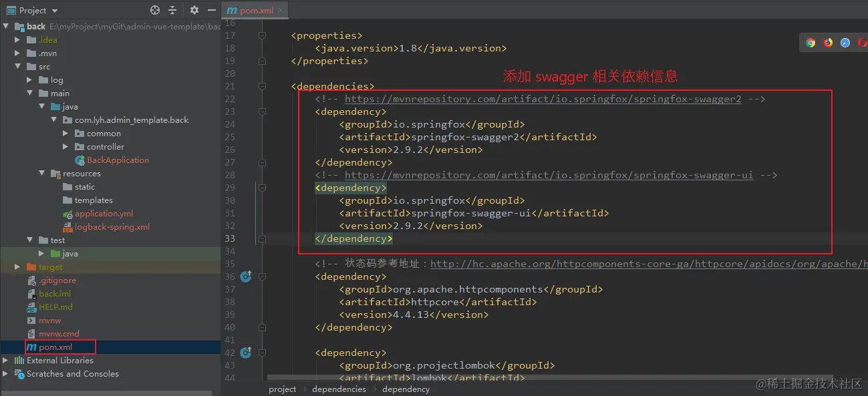The height and width of the screenshot is (396, 868).
Task: Click line number 20 in gutter
Action: coord(229,73)
